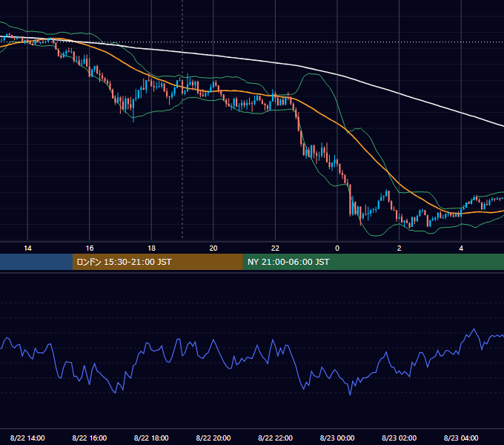Click the 8/22 20:00 date label

coord(213,438)
